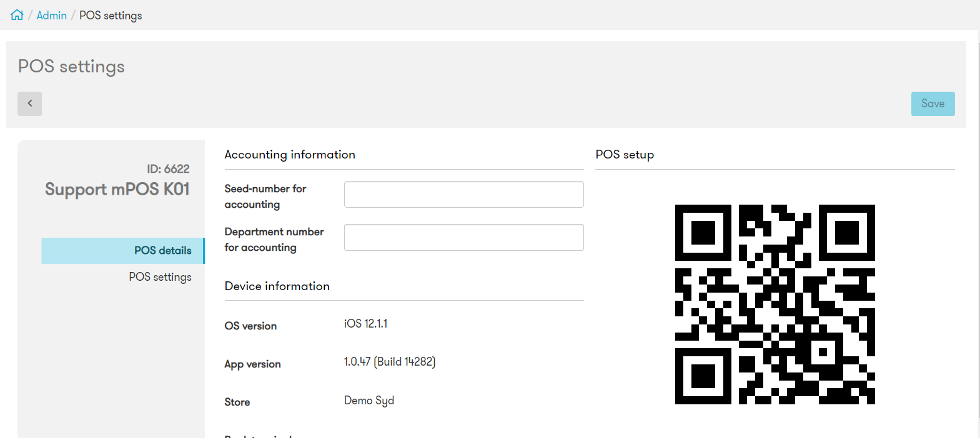The image size is (980, 438).
Task: Click the 'OS version' label
Action: point(250,326)
